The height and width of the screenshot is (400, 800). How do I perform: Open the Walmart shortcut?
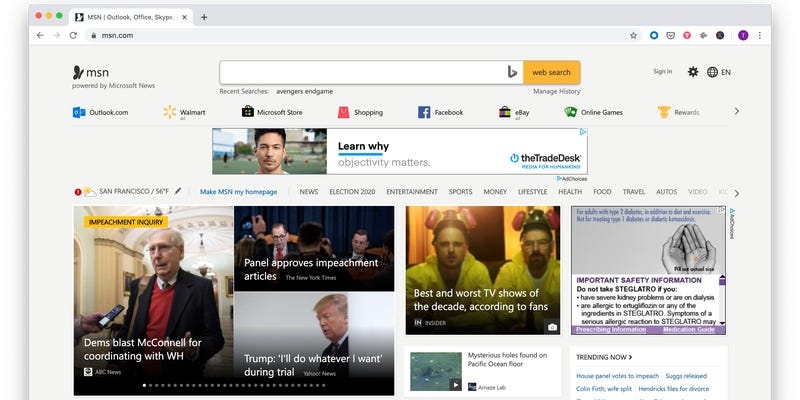tap(184, 113)
